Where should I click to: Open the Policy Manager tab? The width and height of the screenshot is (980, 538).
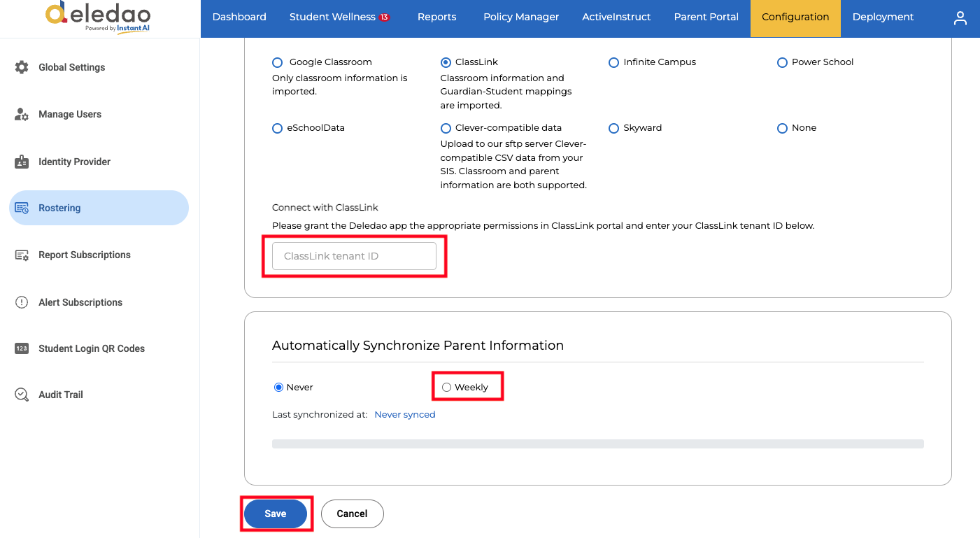[521, 18]
